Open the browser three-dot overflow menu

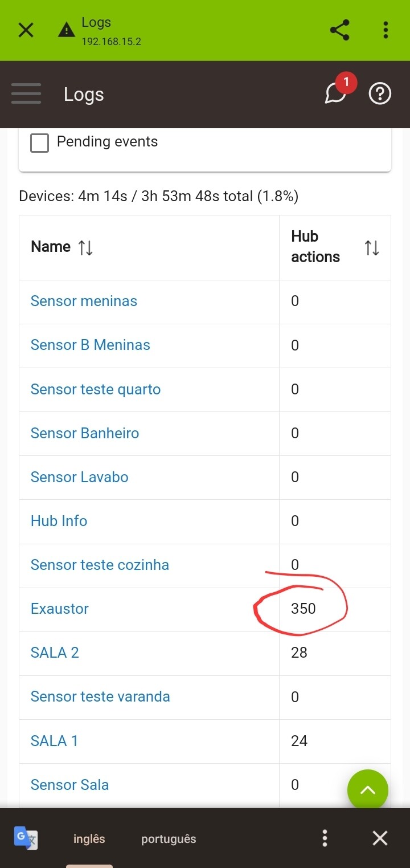pos(386,30)
